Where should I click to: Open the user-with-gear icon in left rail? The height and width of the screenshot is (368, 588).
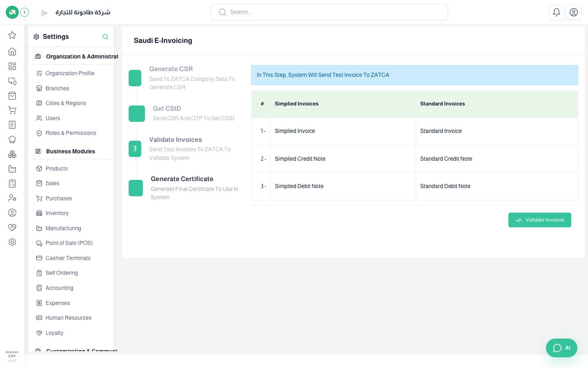coord(12,198)
